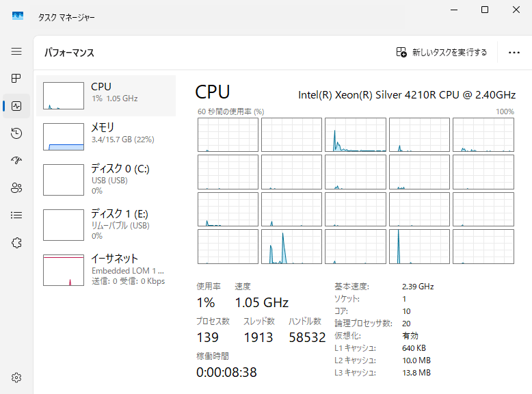This screenshot has width=532, height=394.
Task: Click the Task Manager app icon
Action: [18, 16]
